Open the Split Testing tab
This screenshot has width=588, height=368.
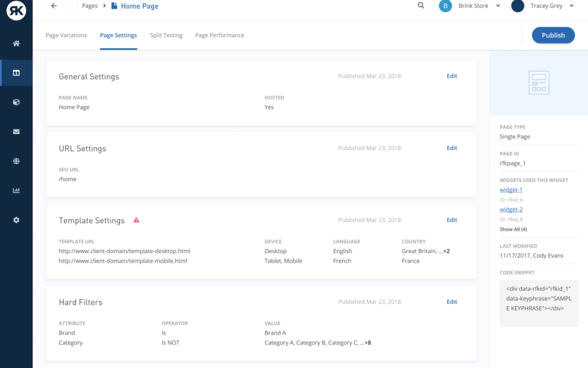(x=166, y=35)
